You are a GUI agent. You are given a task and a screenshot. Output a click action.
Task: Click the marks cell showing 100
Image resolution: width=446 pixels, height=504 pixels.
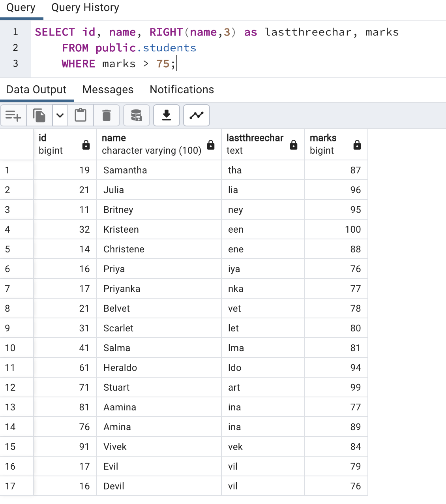(336, 229)
